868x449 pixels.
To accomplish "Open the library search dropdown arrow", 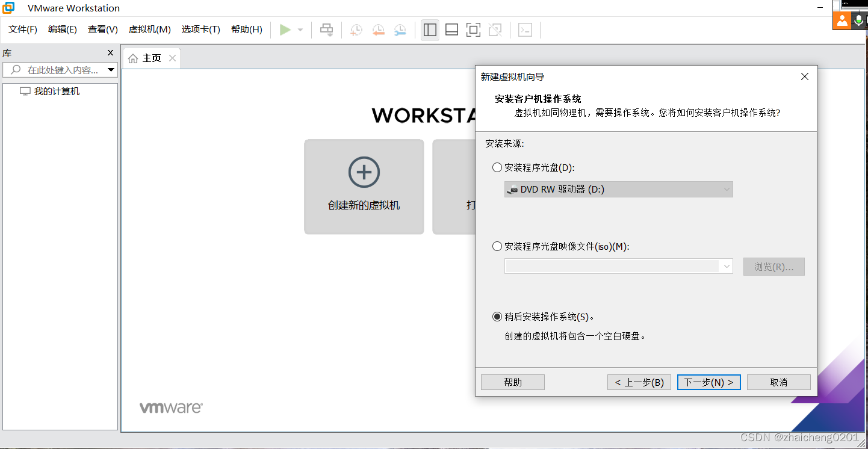I will coord(111,70).
